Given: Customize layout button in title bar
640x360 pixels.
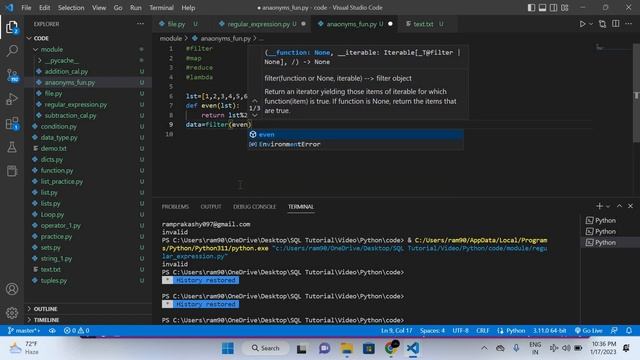Looking at the screenshot, I should (x=564, y=8).
